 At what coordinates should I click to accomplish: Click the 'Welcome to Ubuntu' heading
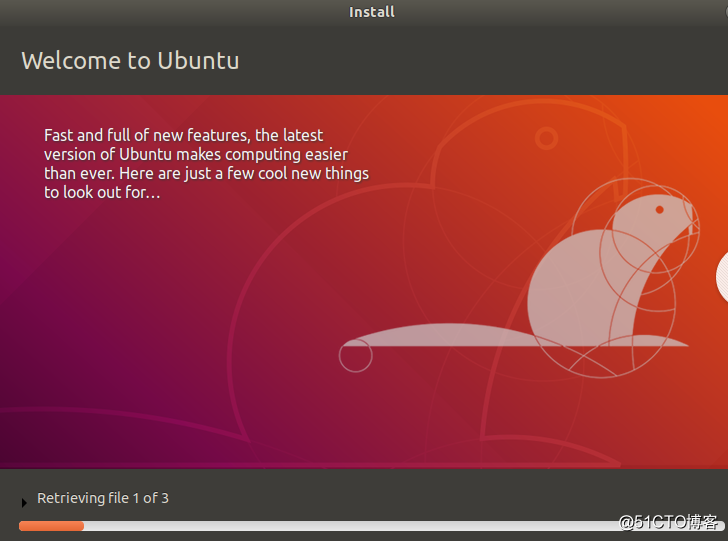(x=130, y=61)
